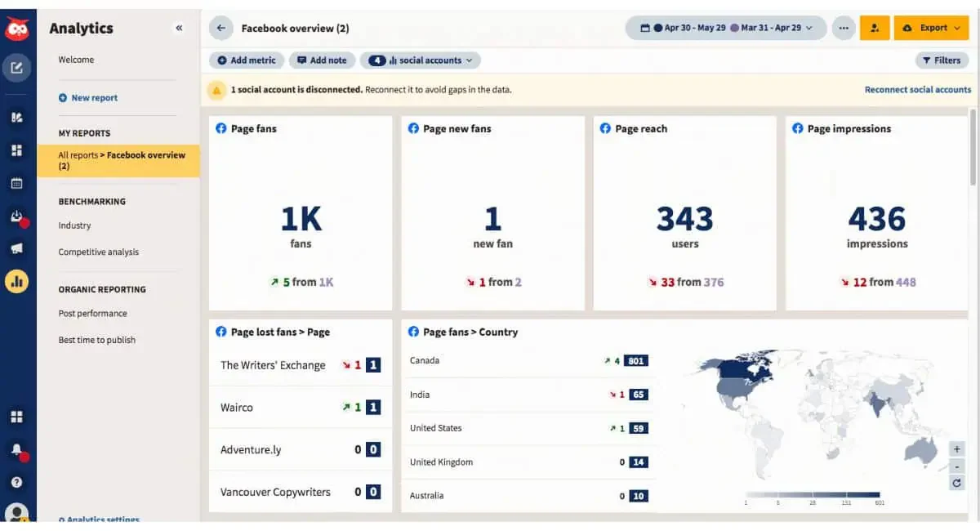
Task: Click Reconnect social accounts link
Action: tap(918, 90)
